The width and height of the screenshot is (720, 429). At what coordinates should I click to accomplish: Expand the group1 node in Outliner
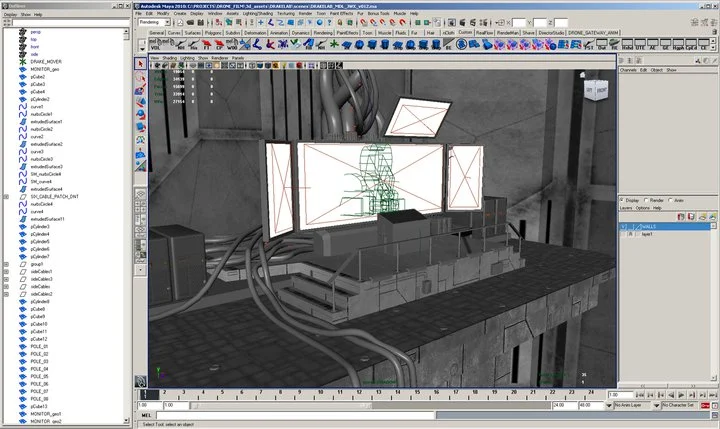pyautogui.click(x=6, y=264)
